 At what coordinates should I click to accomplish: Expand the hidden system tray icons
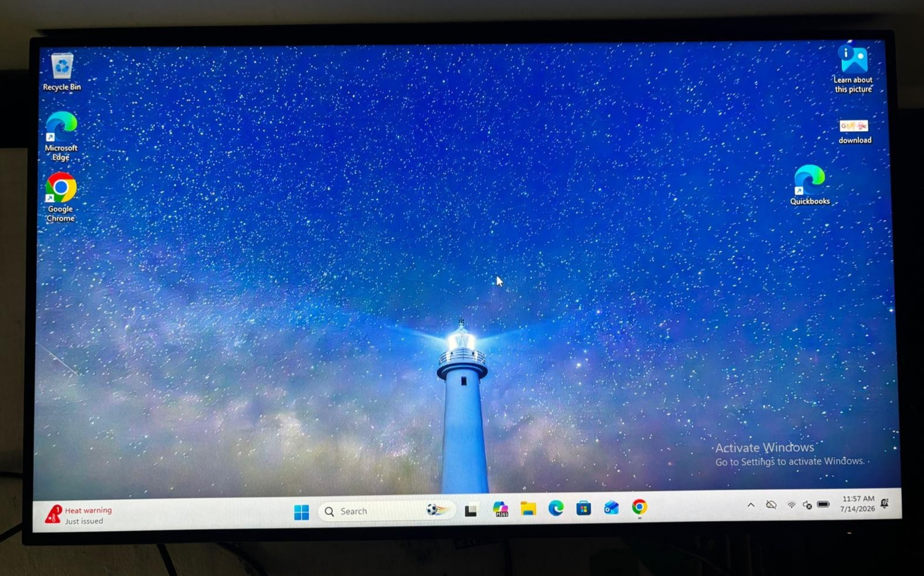[x=751, y=505]
